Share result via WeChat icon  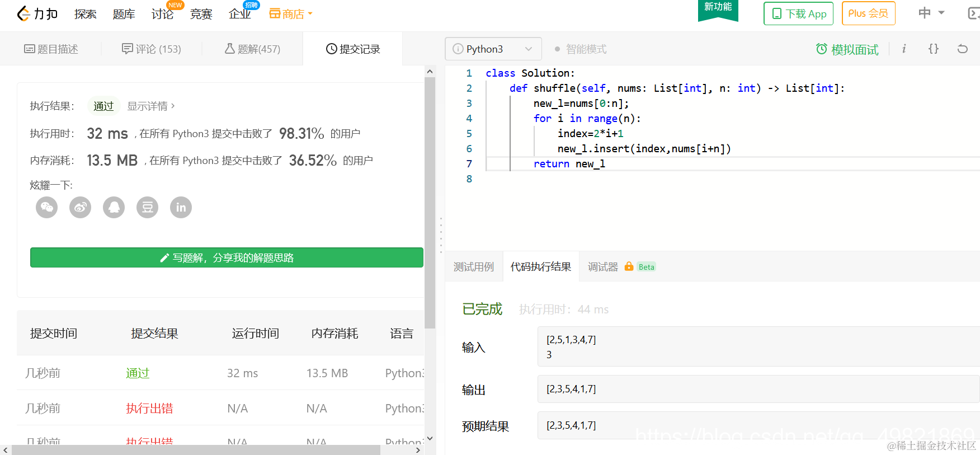[x=47, y=208]
